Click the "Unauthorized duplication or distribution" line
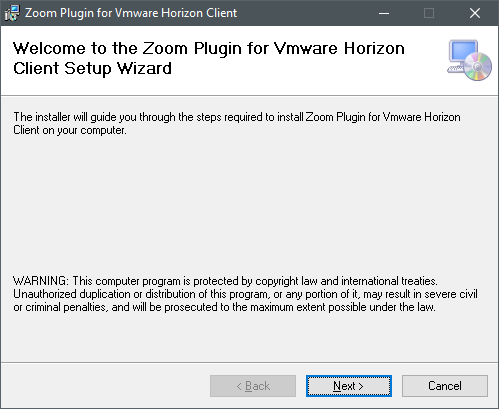Viewport: 499px width, 409px height. tap(245, 294)
